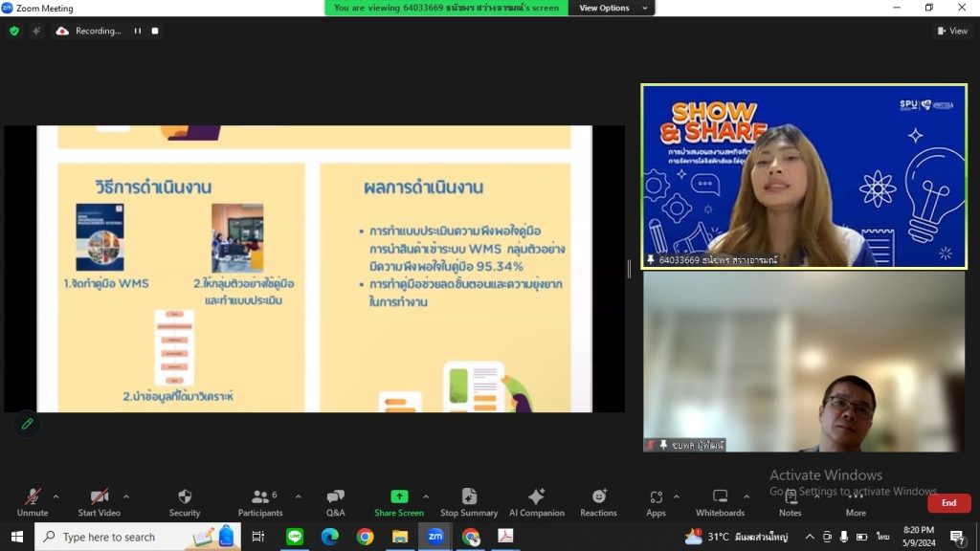Image resolution: width=980 pixels, height=551 pixels.
Task: Click the taskbar search box
Action: click(x=138, y=537)
